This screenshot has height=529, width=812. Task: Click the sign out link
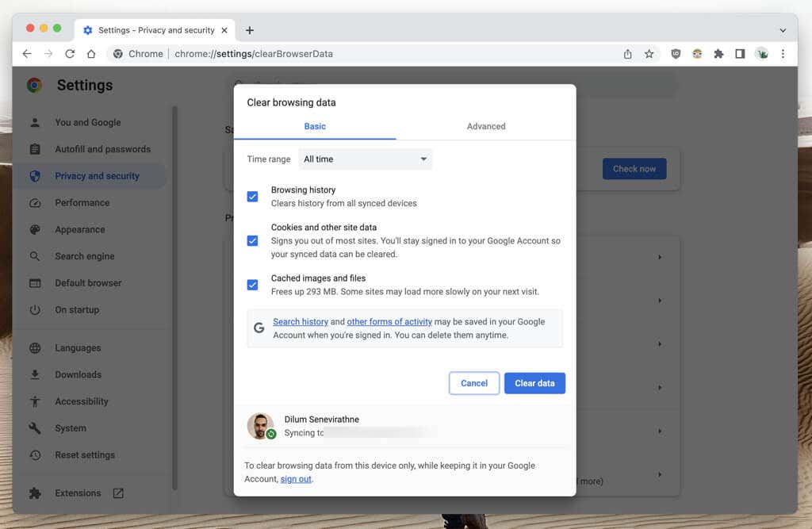coord(296,479)
